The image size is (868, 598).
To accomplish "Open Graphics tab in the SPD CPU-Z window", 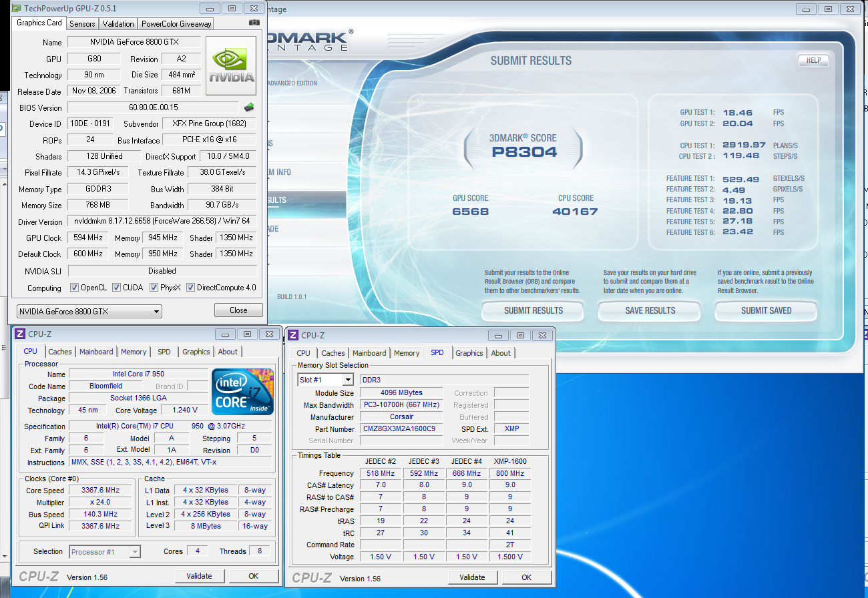I will click(x=469, y=353).
